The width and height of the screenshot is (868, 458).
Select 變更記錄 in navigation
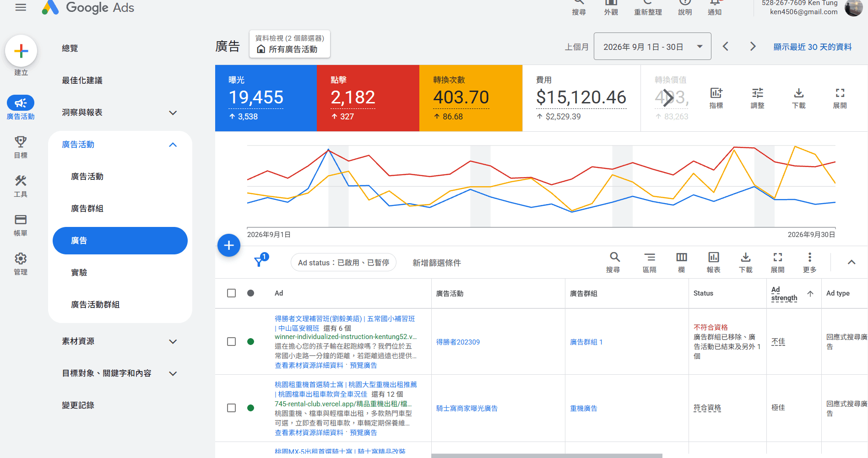coord(78,405)
